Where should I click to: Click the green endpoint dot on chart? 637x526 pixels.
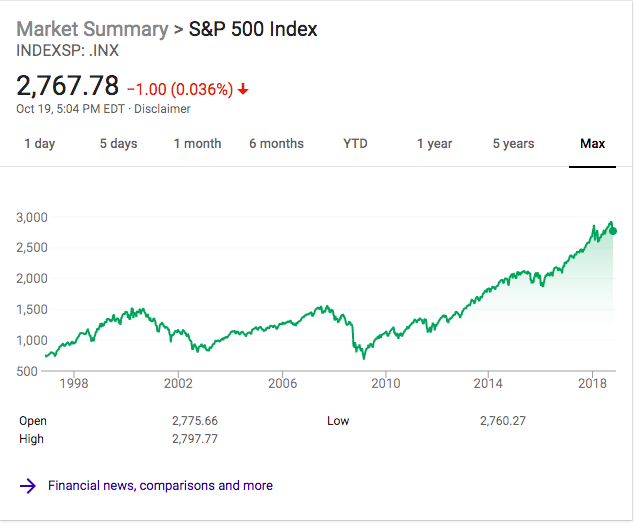pyautogui.click(x=612, y=231)
